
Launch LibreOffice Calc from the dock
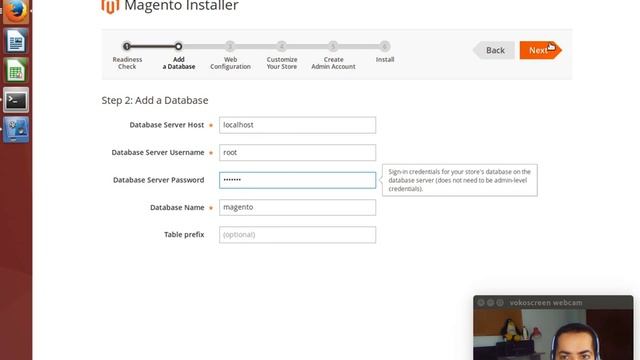click(x=16, y=70)
